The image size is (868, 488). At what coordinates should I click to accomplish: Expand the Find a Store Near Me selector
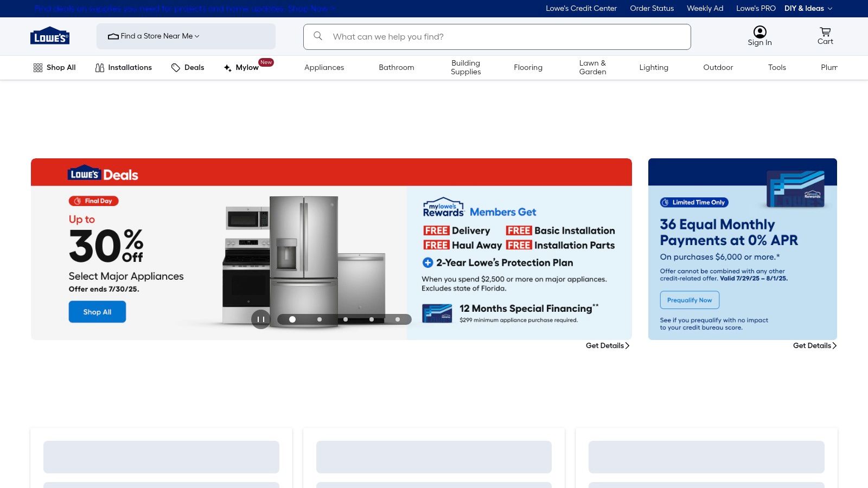pos(158,36)
